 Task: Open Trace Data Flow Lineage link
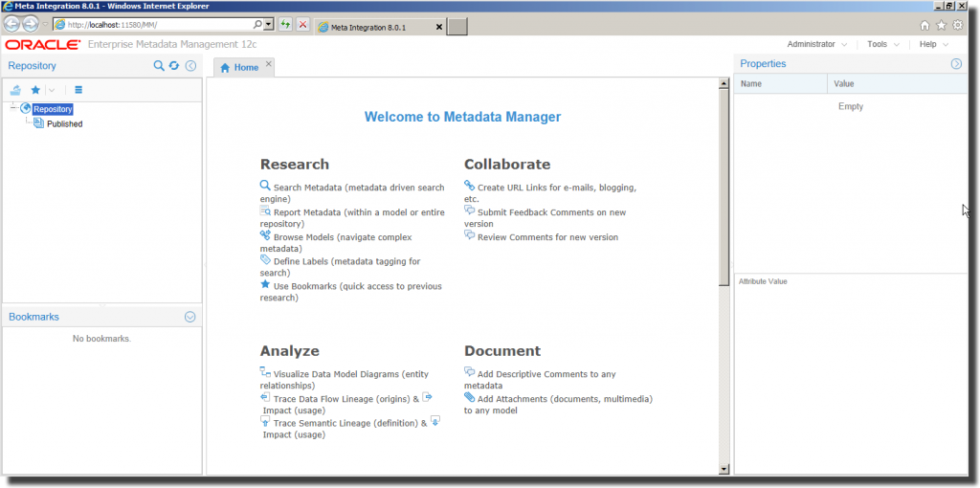pos(346,399)
